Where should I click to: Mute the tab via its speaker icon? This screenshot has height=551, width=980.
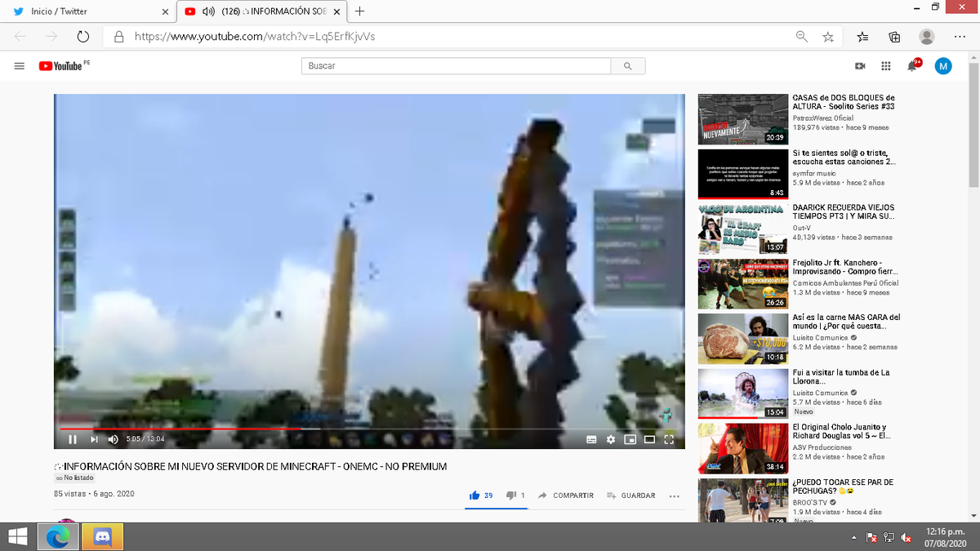pos(208,11)
